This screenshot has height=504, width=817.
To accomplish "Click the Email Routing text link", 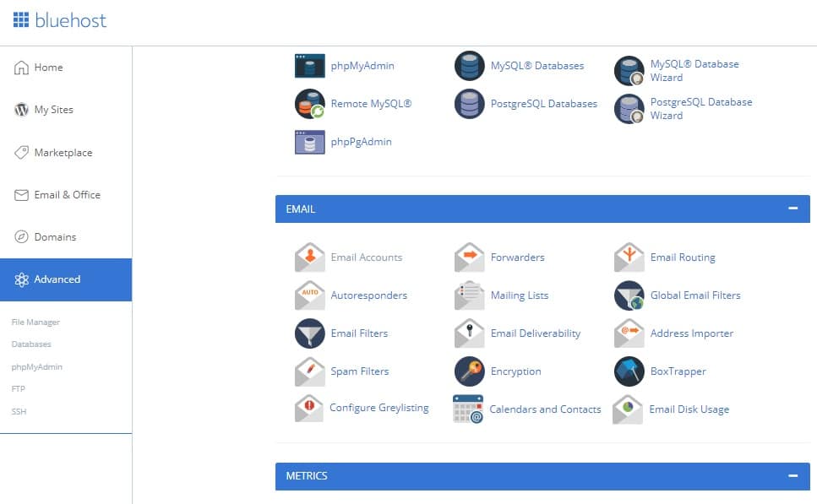I will tap(683, 257).
